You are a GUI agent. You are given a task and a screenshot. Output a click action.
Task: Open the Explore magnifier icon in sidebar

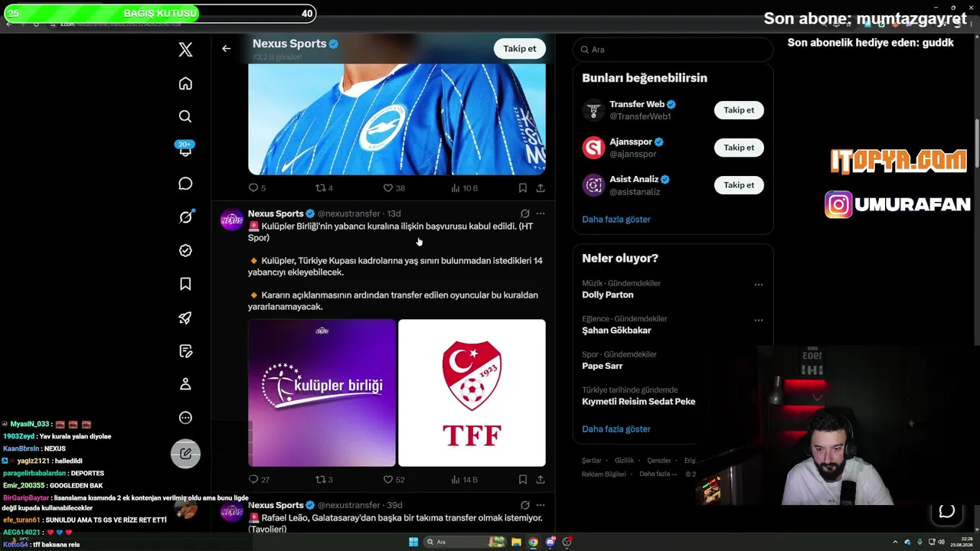click(x=185, y=116)
